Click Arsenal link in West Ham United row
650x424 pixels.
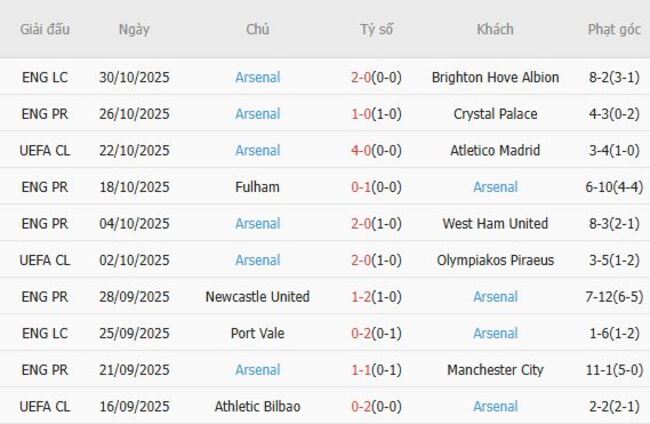[x=257, y=224]
